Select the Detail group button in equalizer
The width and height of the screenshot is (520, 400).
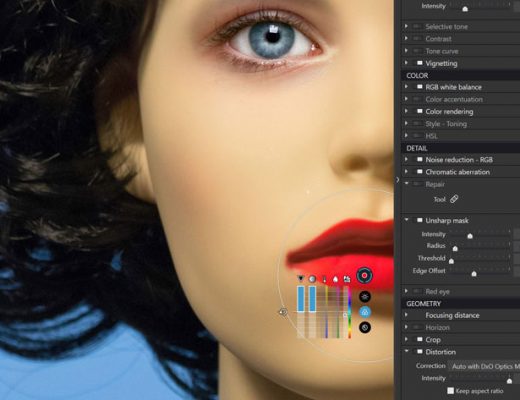(x=365, y=327)
